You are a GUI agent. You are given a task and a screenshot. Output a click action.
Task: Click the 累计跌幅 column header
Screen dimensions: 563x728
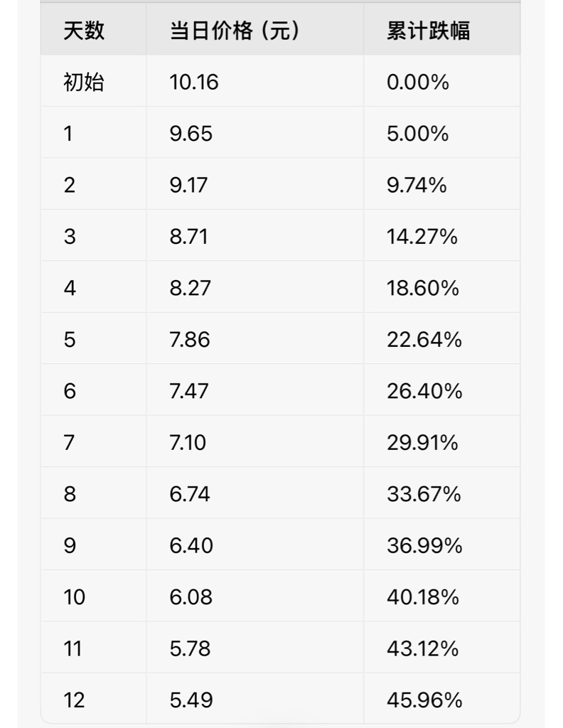tap(428, 31)
